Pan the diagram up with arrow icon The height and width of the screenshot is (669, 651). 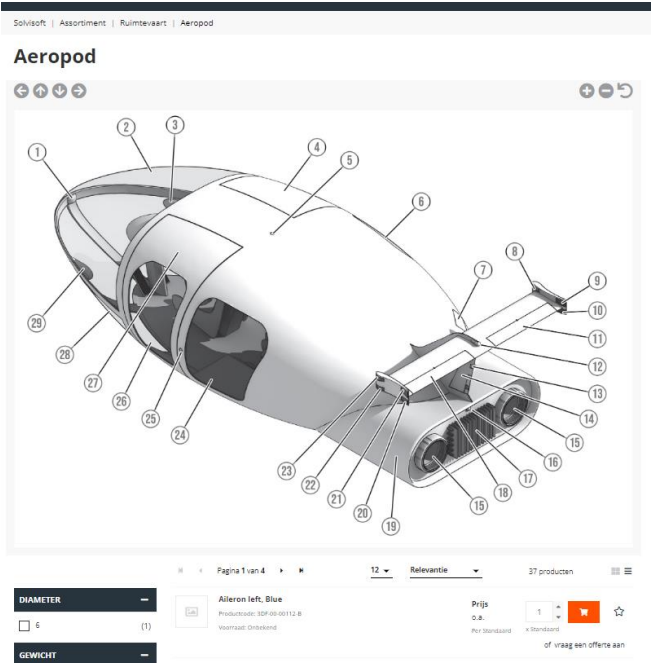pos(41,91)
